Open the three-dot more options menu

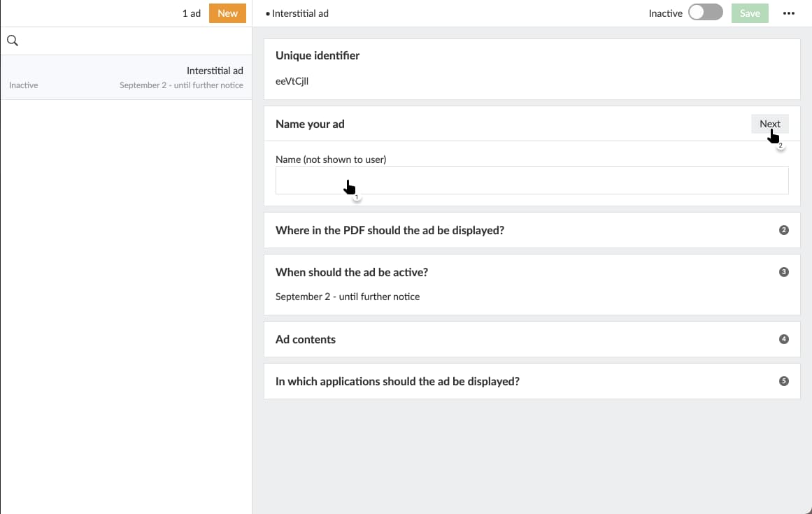pos(788,13)
